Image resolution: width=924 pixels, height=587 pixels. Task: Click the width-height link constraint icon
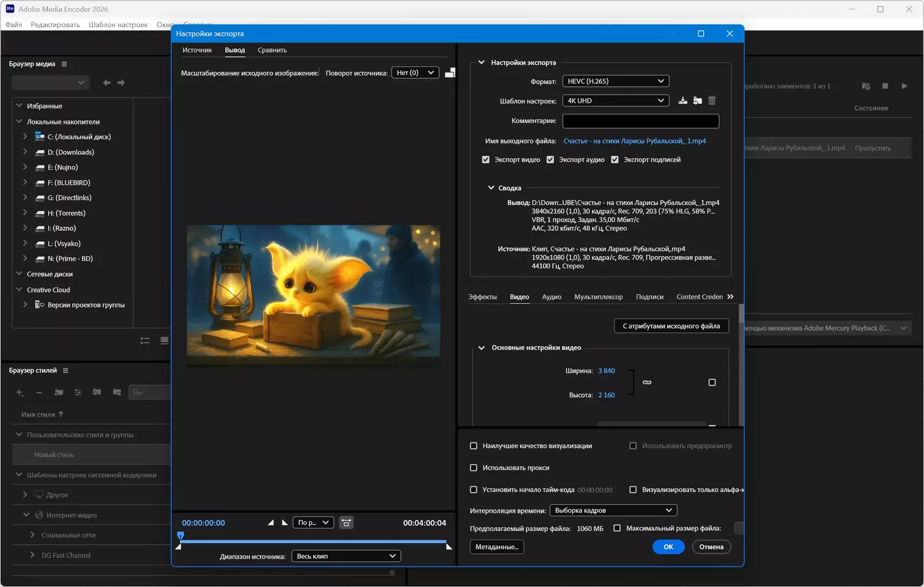(647, 383)
